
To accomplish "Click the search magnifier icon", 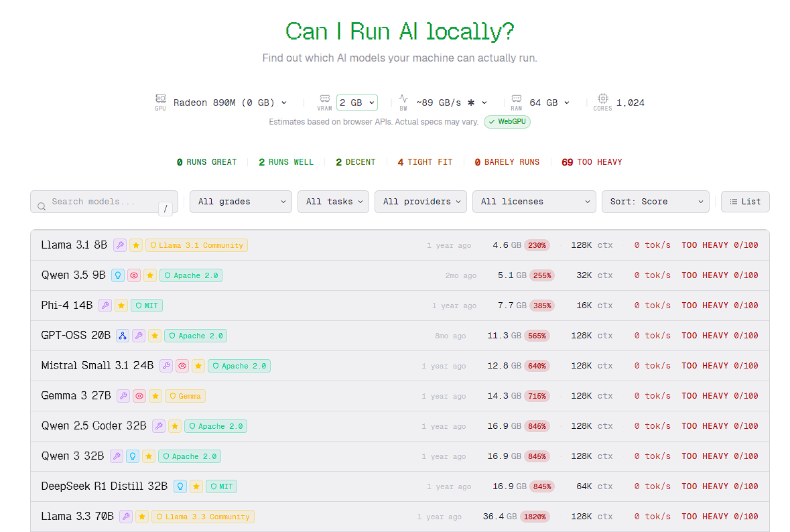I will click(42, 206).
